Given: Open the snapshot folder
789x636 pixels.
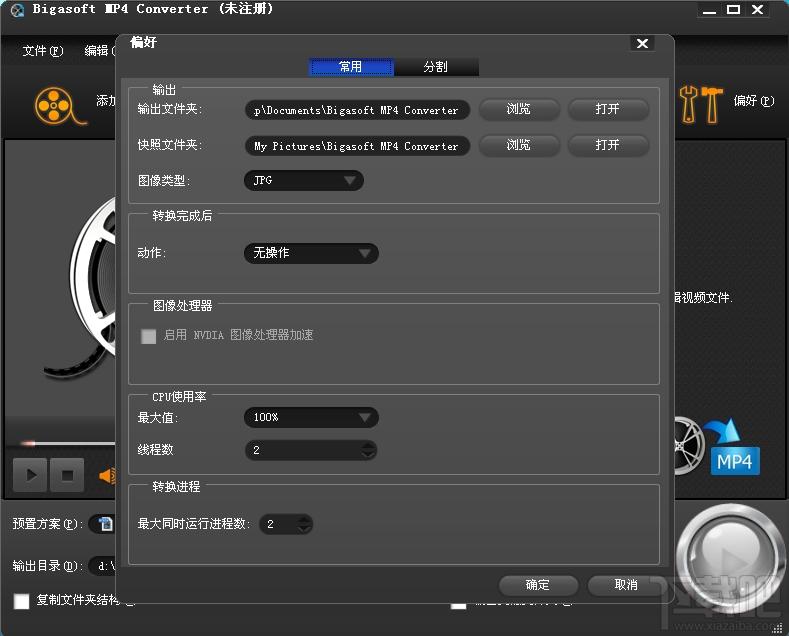Looking at the screenshot, I should pos(608,145).
